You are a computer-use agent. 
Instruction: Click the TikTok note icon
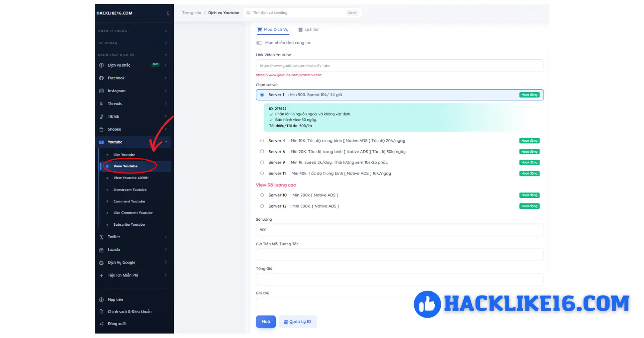[101, 117]
